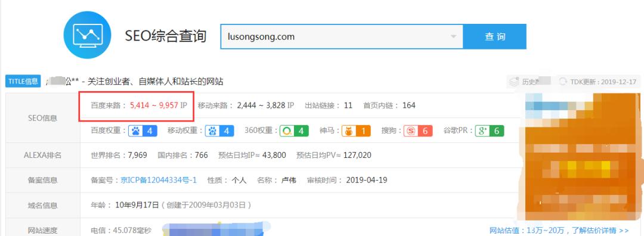The image size is (644, 236).
Task: Click the 域名信息 row header
Action: (x=43, y=205)
